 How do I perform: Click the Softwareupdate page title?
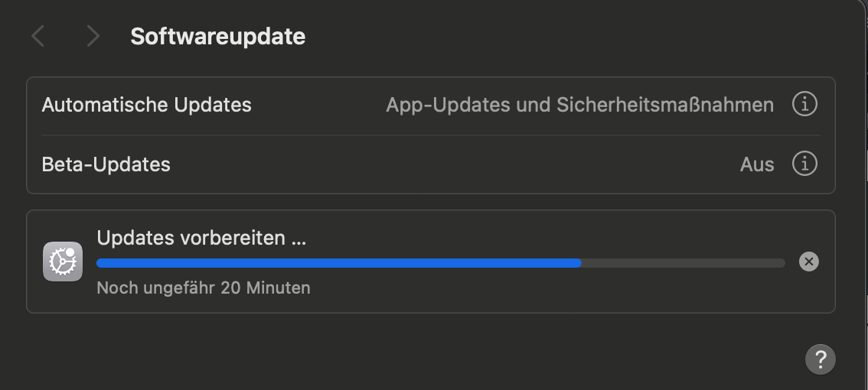pyautogui.click(x=217, y=36)
